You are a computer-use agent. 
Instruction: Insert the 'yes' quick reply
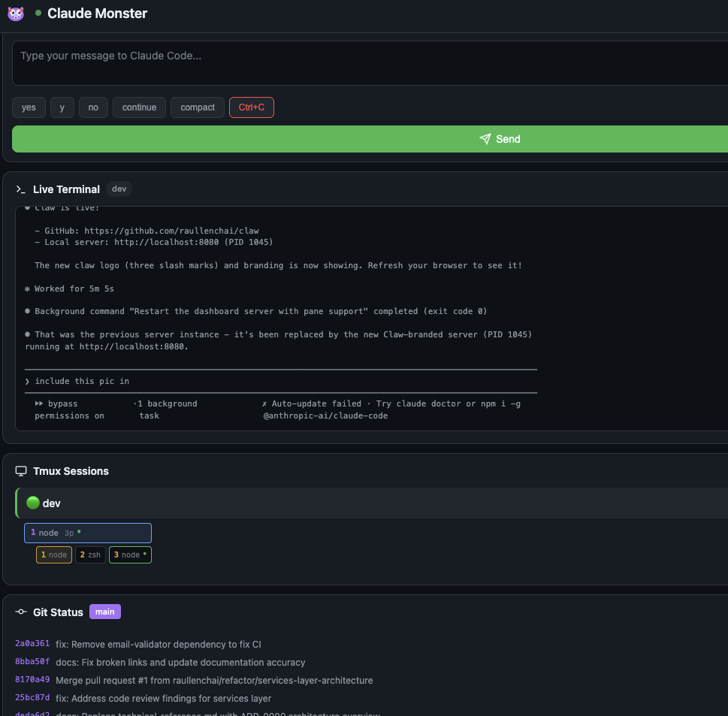(x=29, y=107)
